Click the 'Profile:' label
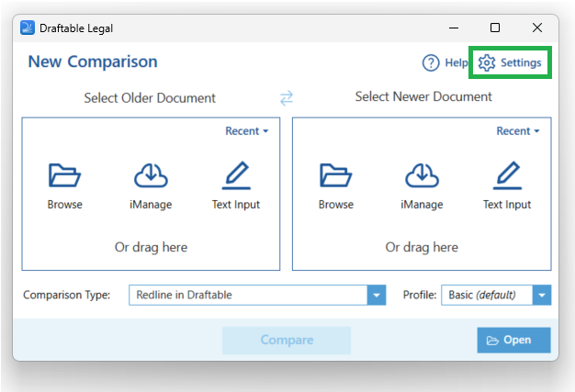The image size is (575, 392). point(420,295)
